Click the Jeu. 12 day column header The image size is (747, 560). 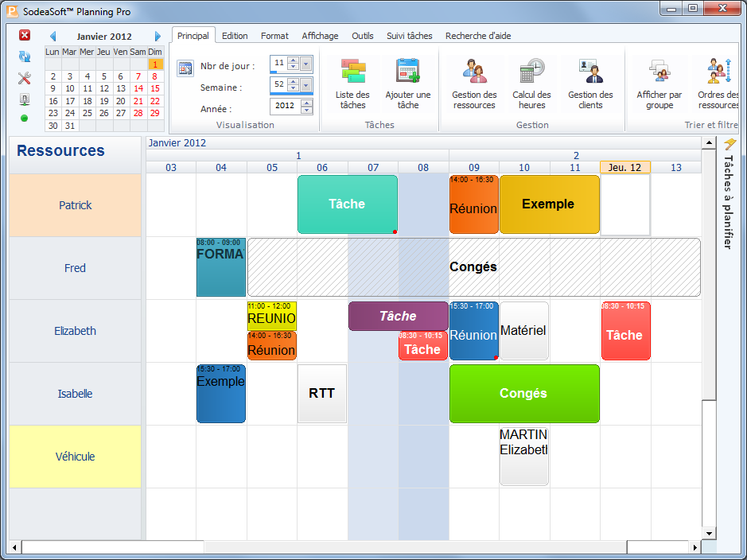tap(625, 167)
